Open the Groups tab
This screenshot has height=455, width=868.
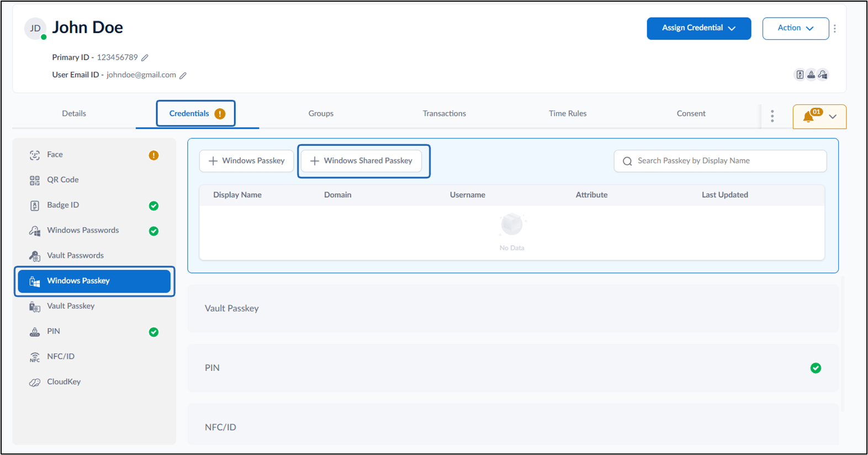pos(321,114)
